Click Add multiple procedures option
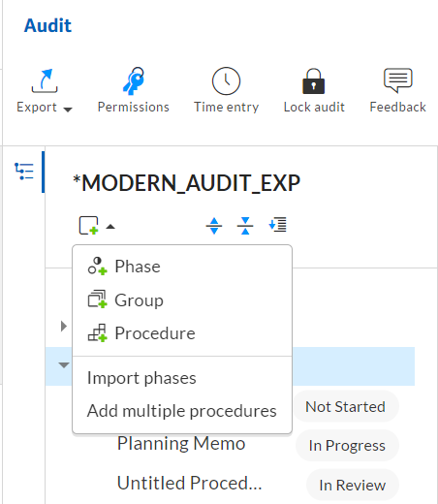Viewport: 438px width, 504px height. pyautogui.click(x=182, y=411)
